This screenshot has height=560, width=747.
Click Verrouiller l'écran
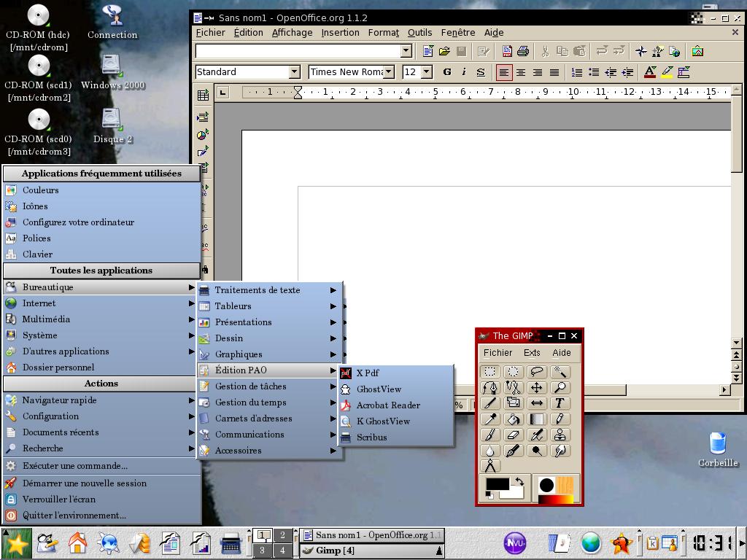[x=101, y=499]
